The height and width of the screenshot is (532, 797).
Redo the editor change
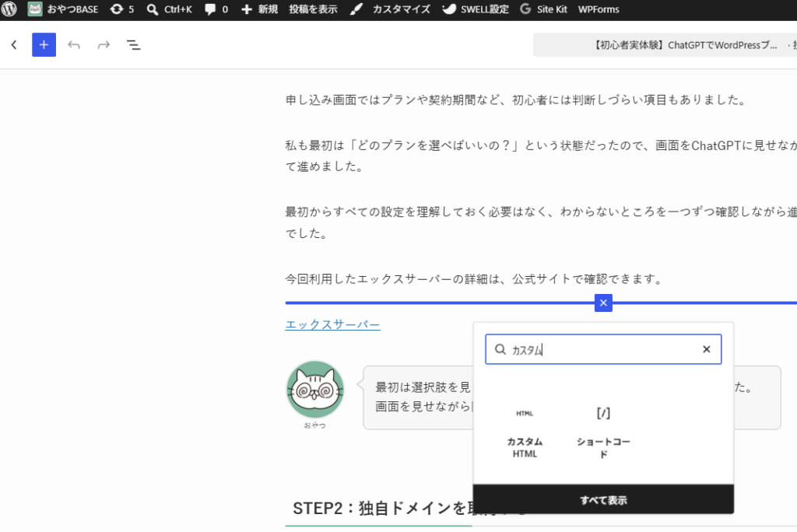pyautogui.click(x=104, y=45)
